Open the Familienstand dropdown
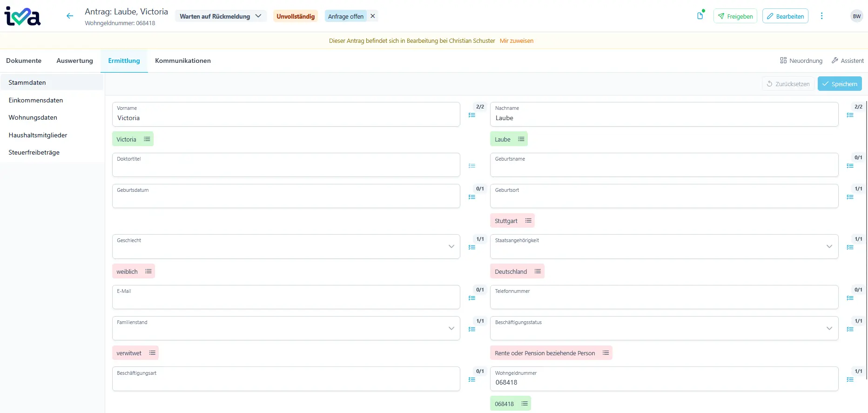This screenshot has width=868, height=413. (x=286, y=329)
